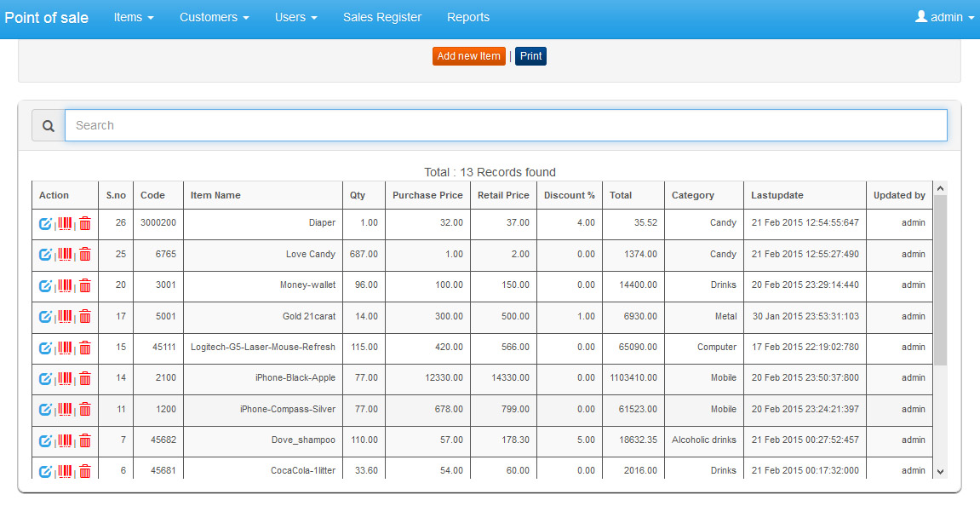Viewport: 980px width, 506px height.
Task: Delete the CocaCola-1litter item
Action: point(85,471)
